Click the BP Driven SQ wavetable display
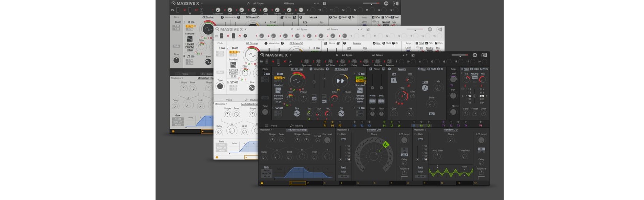The image size is (644, 200). 341,81
